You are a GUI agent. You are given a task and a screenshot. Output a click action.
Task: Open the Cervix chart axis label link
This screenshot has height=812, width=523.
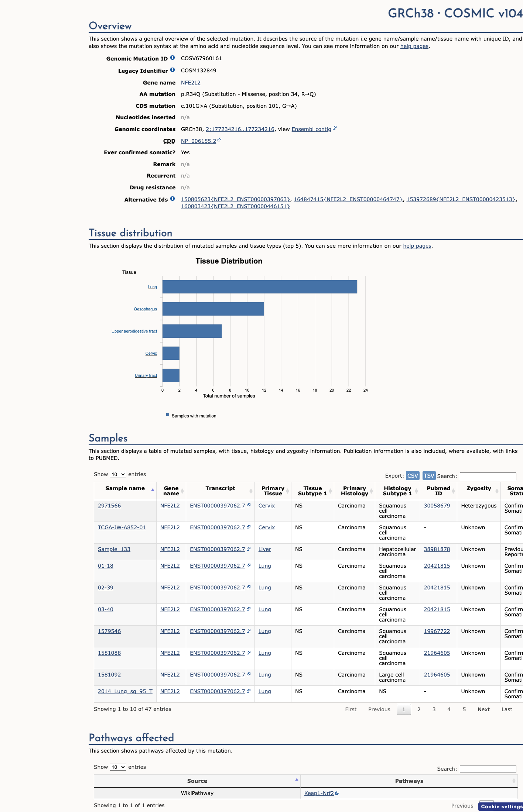(151, 353)
